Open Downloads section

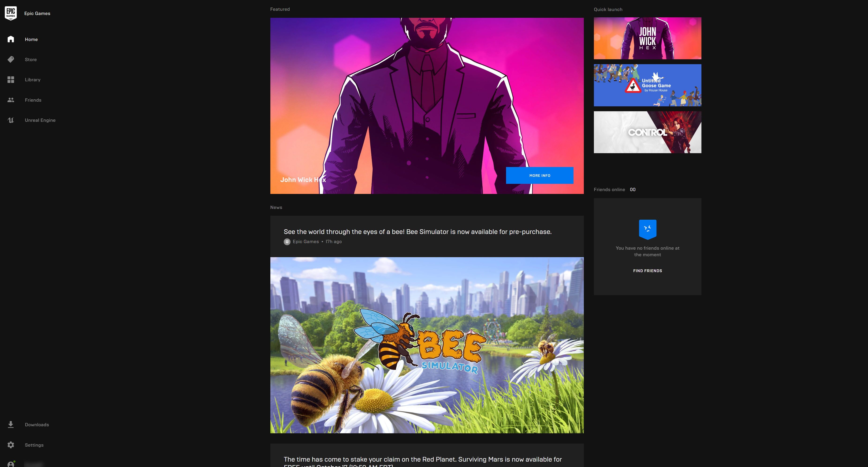click(36, 424)
